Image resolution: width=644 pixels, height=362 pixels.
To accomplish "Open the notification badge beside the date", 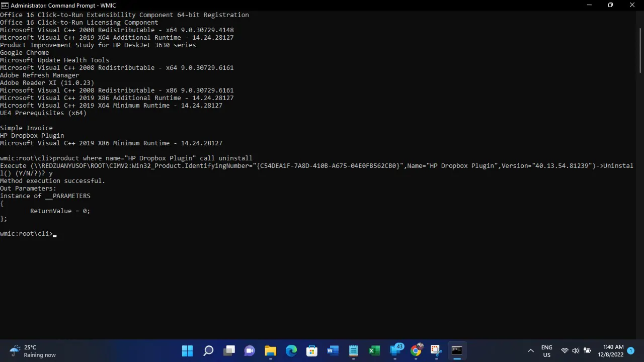I will click(x=631, y=351).
